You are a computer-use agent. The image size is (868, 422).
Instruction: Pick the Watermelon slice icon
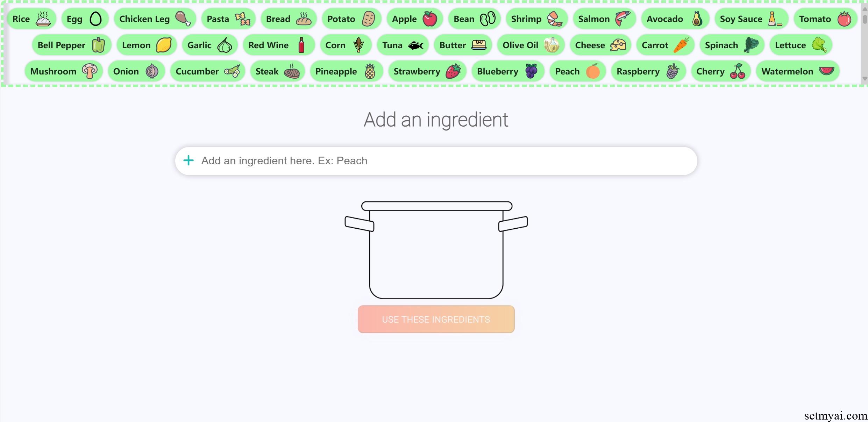[x=826, y=71]
